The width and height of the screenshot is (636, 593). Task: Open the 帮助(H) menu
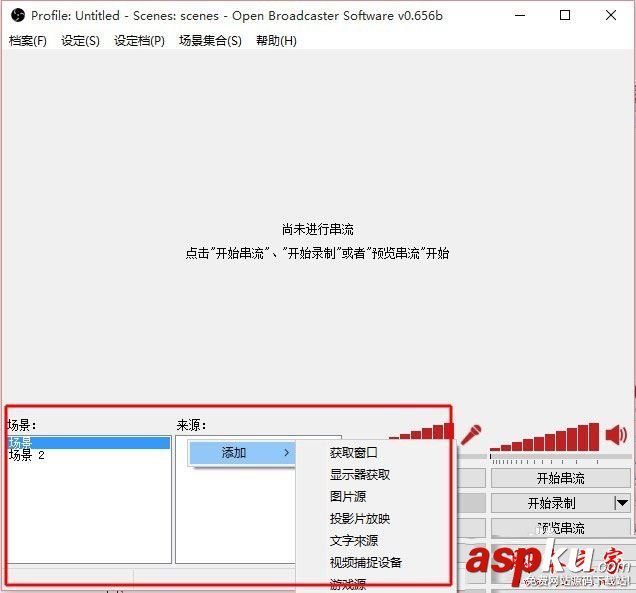pyautogui.click(x=276, y=41)
